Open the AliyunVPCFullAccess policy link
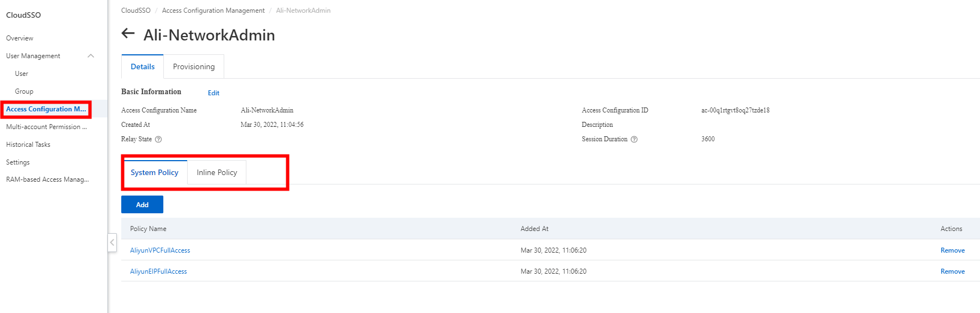980x313 pixels. [x=160, y=250]
